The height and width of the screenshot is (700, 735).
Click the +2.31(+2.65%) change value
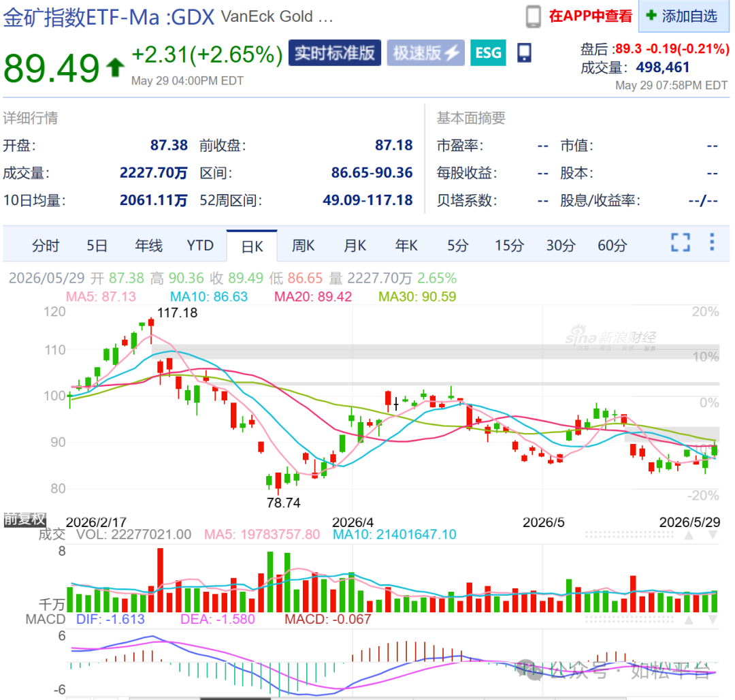[207, 55]
